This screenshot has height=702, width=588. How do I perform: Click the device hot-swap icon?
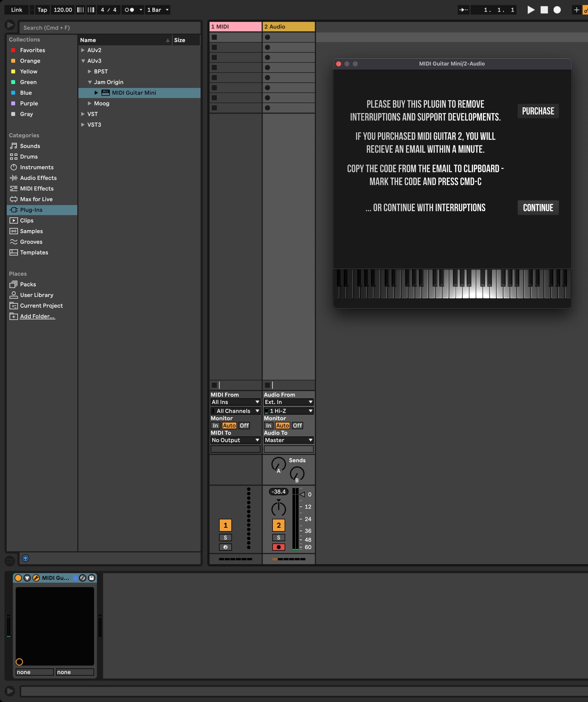coord(83,578)
